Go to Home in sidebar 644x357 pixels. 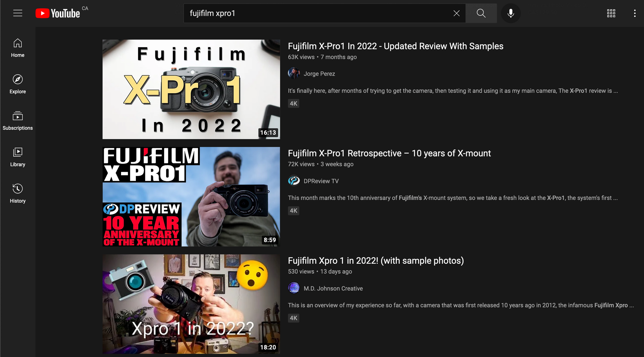(18, 48)
